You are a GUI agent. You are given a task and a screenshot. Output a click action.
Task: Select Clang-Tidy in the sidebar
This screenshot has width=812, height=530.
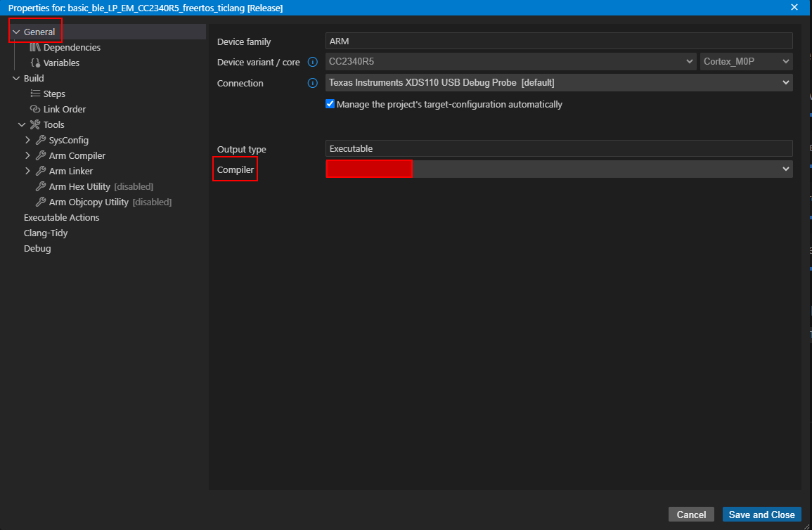(46, 233)
